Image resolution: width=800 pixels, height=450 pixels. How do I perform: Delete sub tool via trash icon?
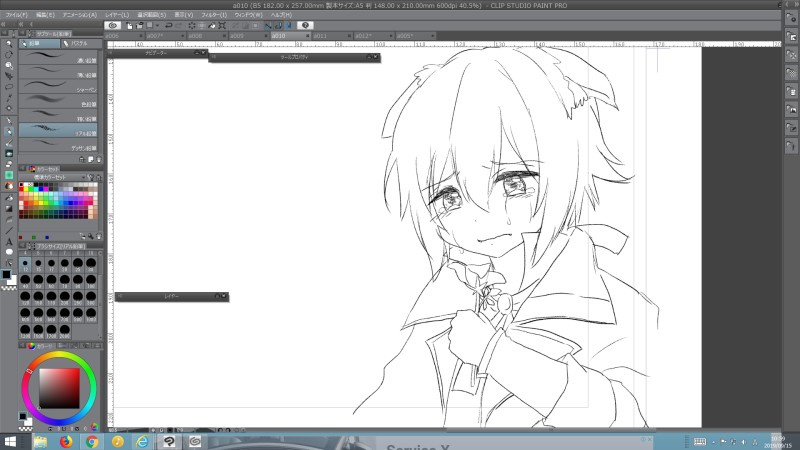[98, 159]
